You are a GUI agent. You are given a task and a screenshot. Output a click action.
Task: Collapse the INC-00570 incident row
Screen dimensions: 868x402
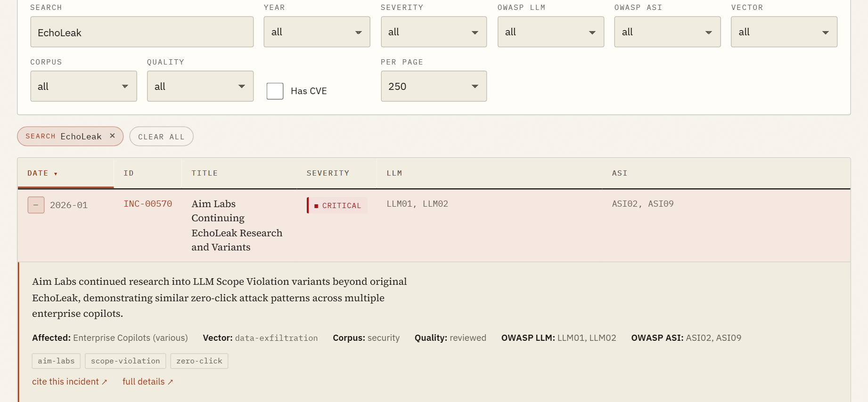click(36, 205)
